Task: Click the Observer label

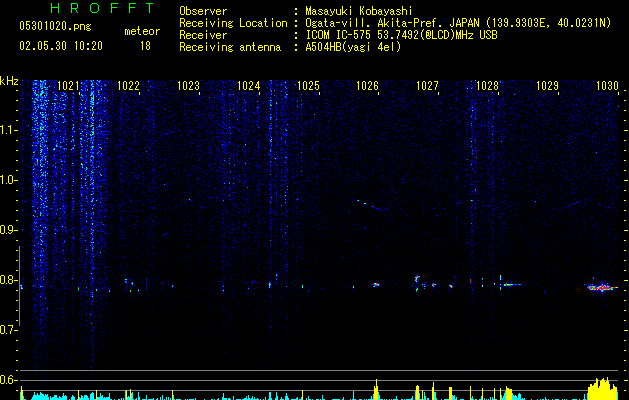Action: point(203,11)
